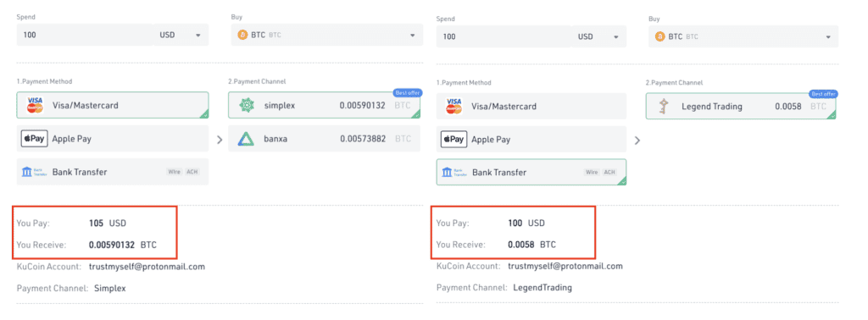Click the 'Simplex' Payment Channel value

110,288
